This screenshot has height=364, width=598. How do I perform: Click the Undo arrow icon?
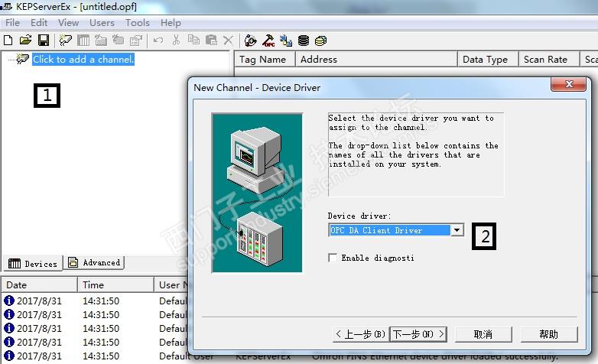[158, 40]
